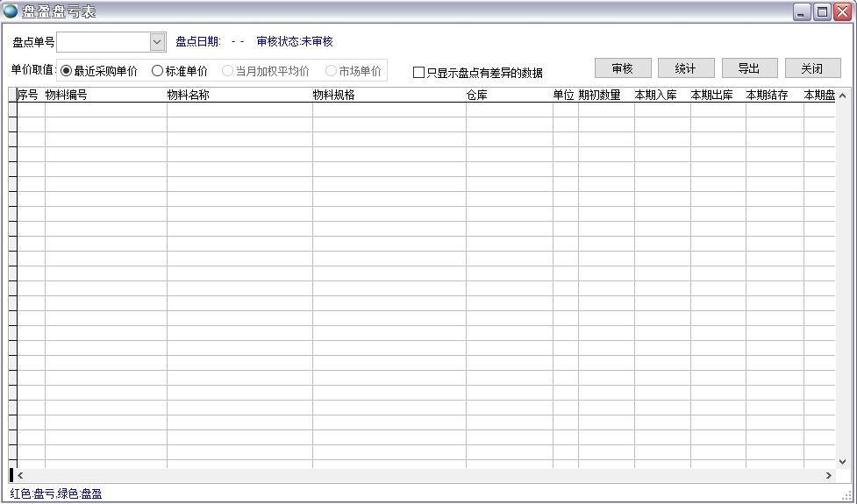Viewport: 857px width, 504px height.
Task: Click vertical scrollbar down arrow
Action: coord(842,461)
